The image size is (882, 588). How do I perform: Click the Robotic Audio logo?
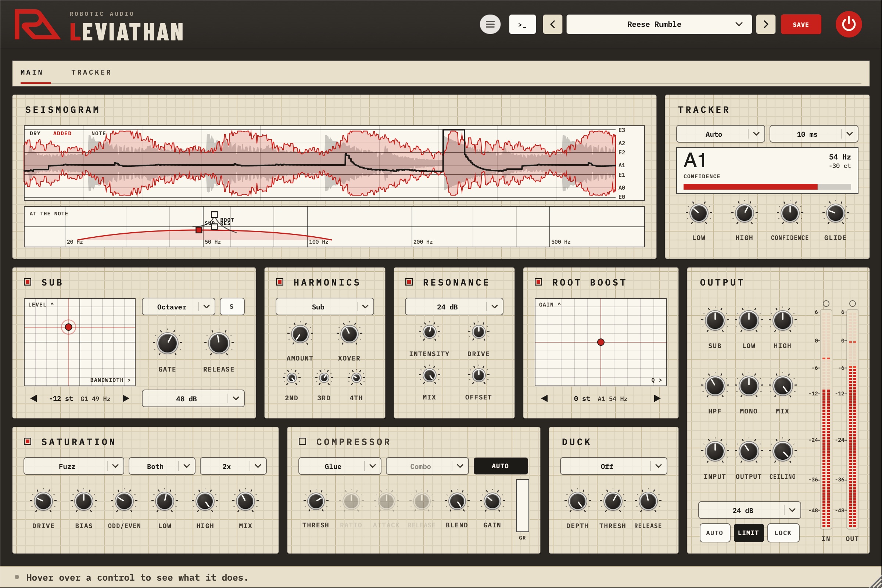click(37, 24)
